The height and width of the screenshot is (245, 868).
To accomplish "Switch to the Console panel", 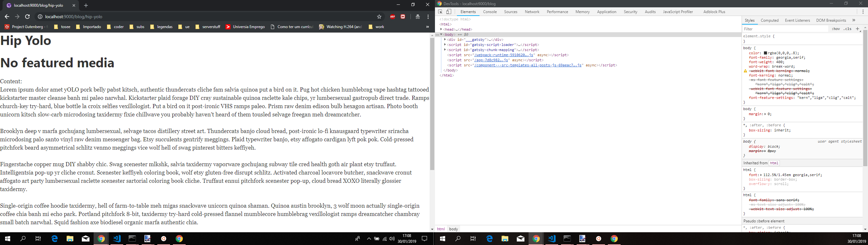I will [490, 12].
